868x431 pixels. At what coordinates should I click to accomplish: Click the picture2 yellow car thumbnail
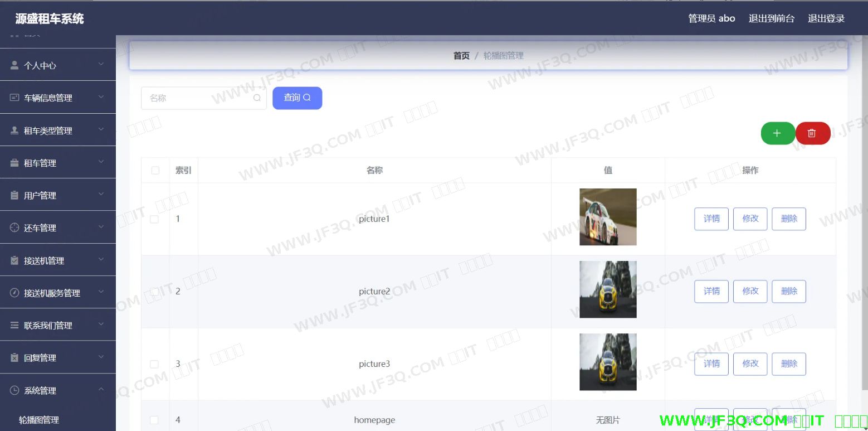[608, 289]
